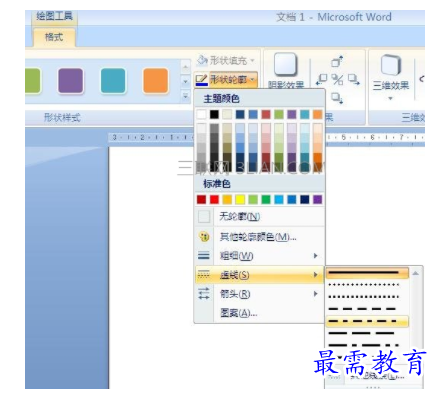
Task: Open the 箭头(R) menu entry
Action: [259, 294]
